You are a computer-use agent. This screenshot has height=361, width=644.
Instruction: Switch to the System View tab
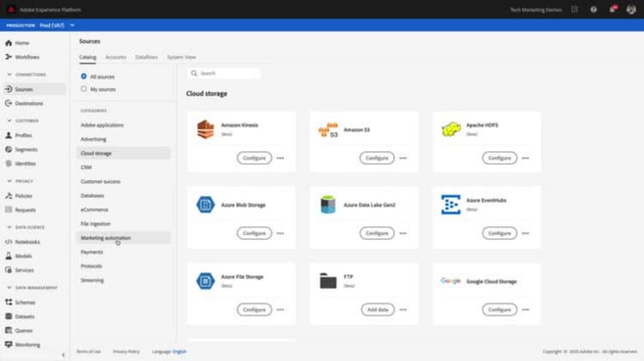[181, 57]
